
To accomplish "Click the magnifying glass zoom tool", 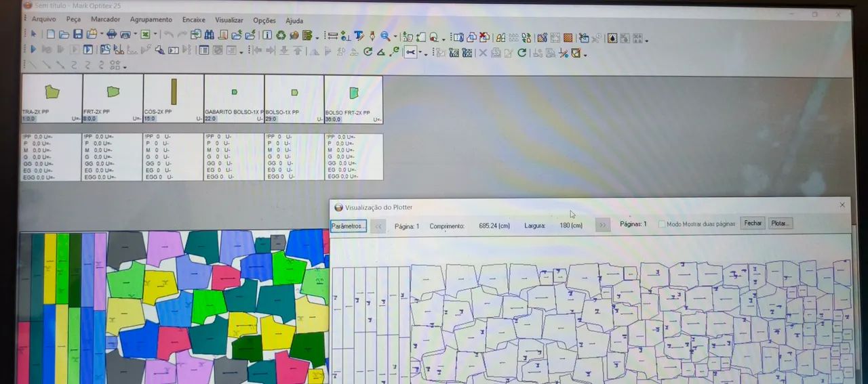I will tap(385, 36).
